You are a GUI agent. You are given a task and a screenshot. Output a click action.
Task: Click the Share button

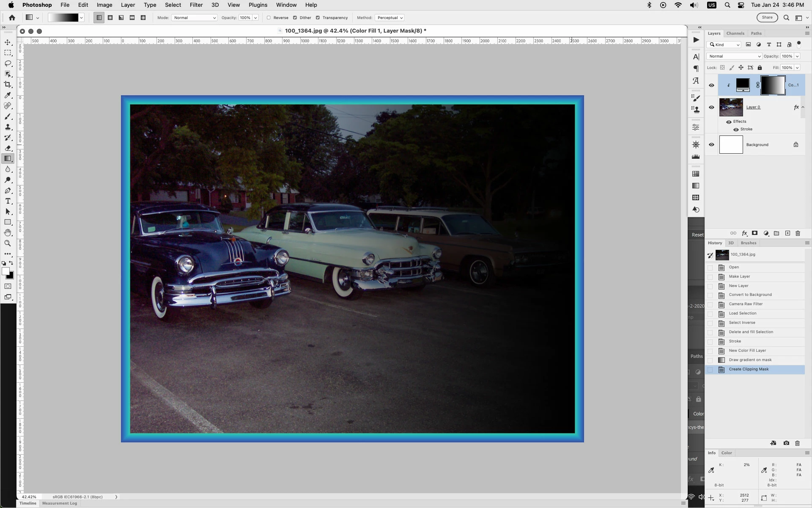point(767,17)
